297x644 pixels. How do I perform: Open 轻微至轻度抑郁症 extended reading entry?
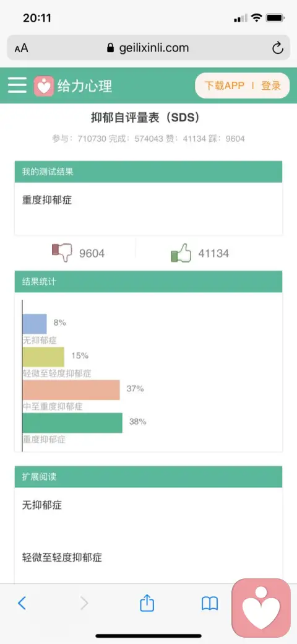62,557
